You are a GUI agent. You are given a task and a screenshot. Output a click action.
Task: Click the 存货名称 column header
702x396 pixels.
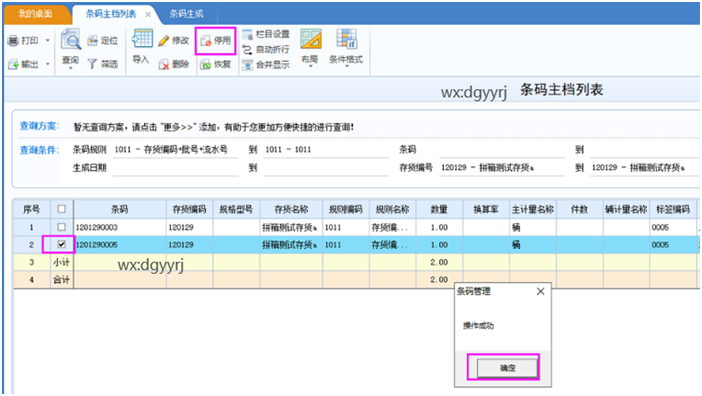click(291, 209)
